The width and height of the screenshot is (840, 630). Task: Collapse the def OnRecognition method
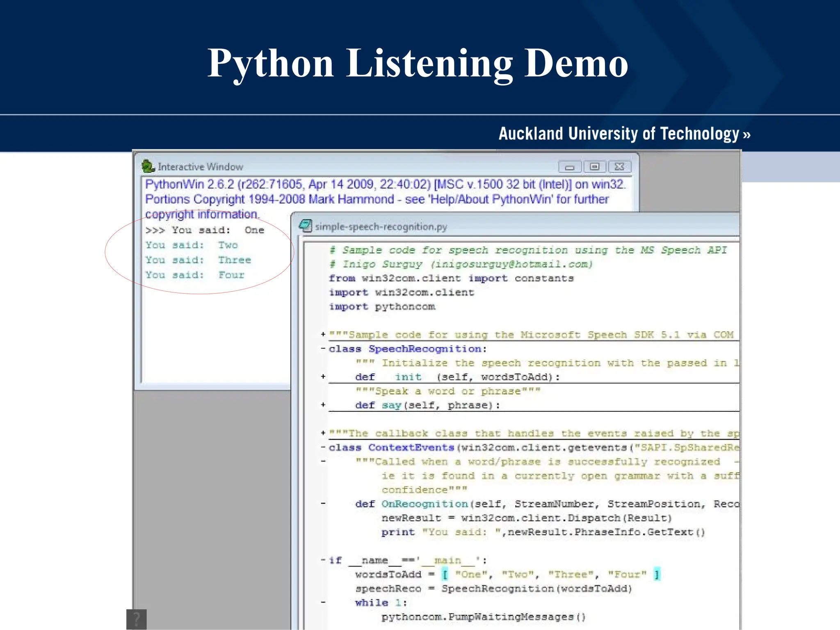pyautogui.click(x=323, y=504)
